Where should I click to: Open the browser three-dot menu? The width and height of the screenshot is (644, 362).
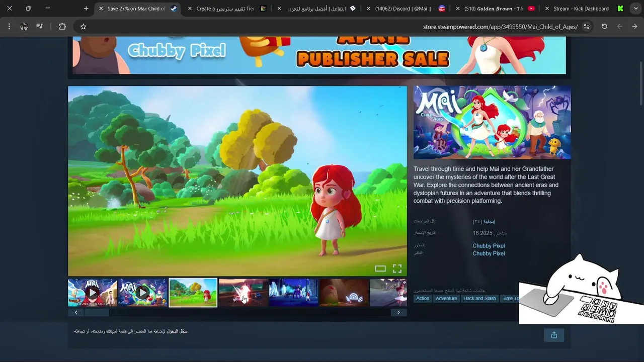pyautogui.click(x=9, y=27)
